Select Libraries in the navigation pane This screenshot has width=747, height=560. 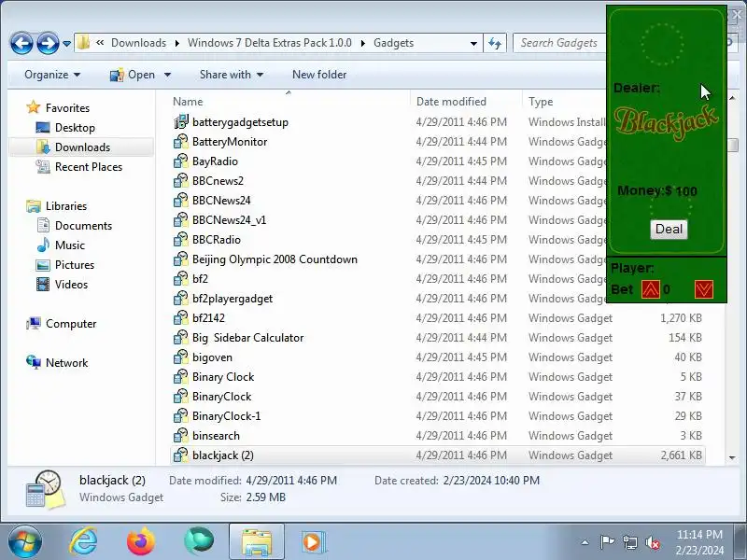tap(66, 205)
